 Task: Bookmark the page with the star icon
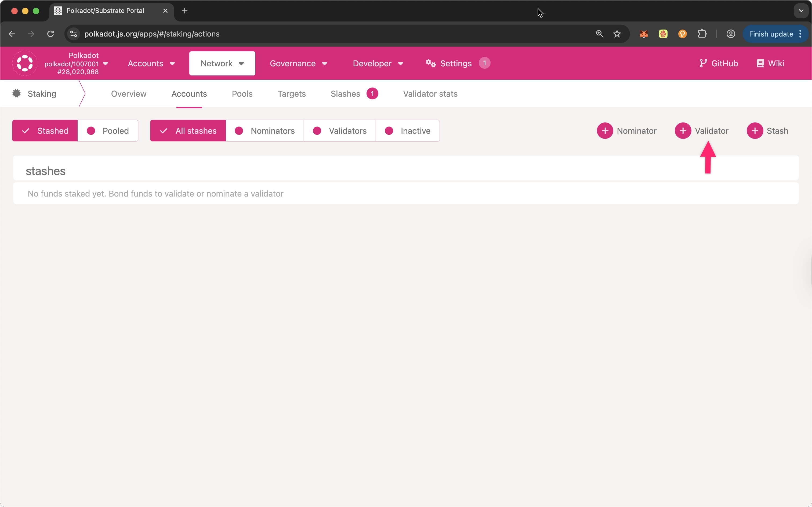point(617,34)
